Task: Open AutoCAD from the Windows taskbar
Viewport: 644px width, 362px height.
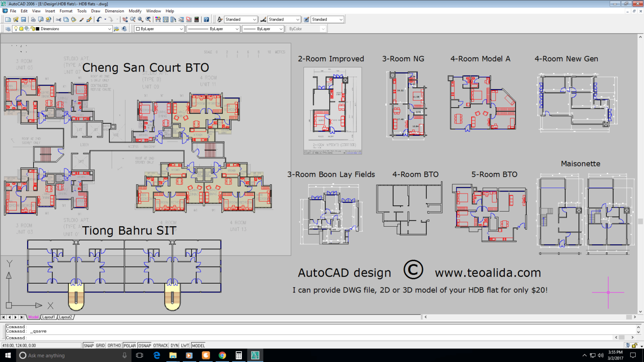Action: (x=255, y=355)
